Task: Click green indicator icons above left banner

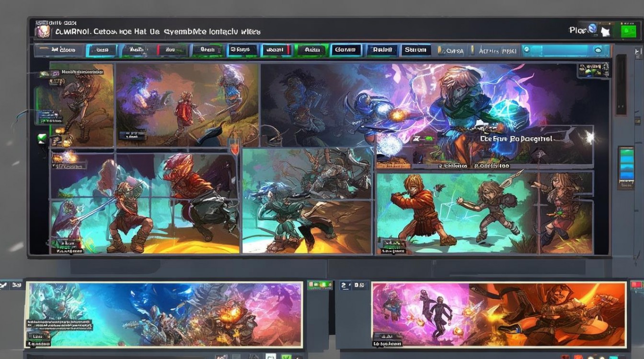Action: tap(319, 285)
